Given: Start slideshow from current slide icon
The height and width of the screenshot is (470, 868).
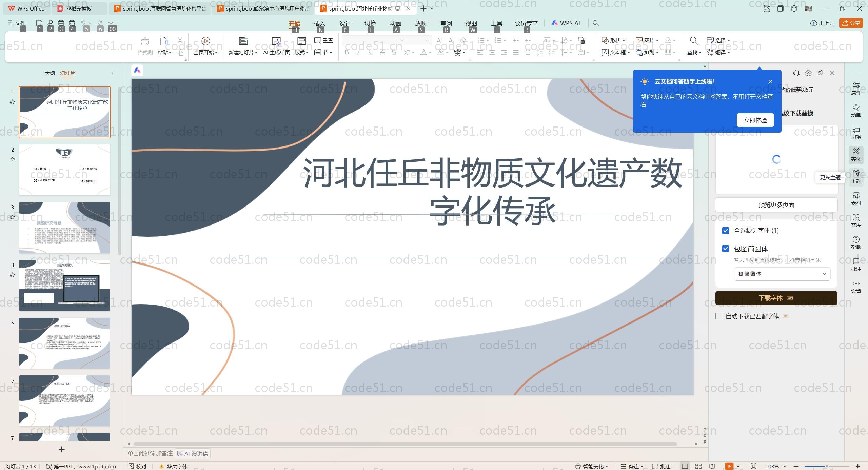Looking at the screenshot, I should coord(205,41).
